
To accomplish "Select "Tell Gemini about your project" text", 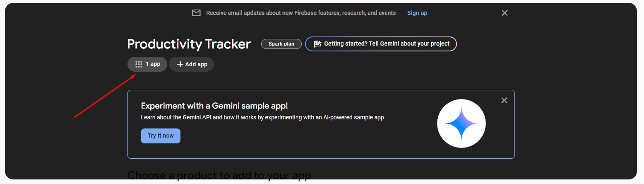I will 387,44.
